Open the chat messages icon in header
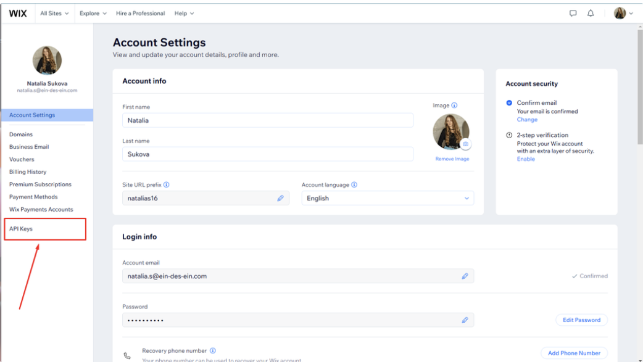The image size is (643, 364). point(573,13)
